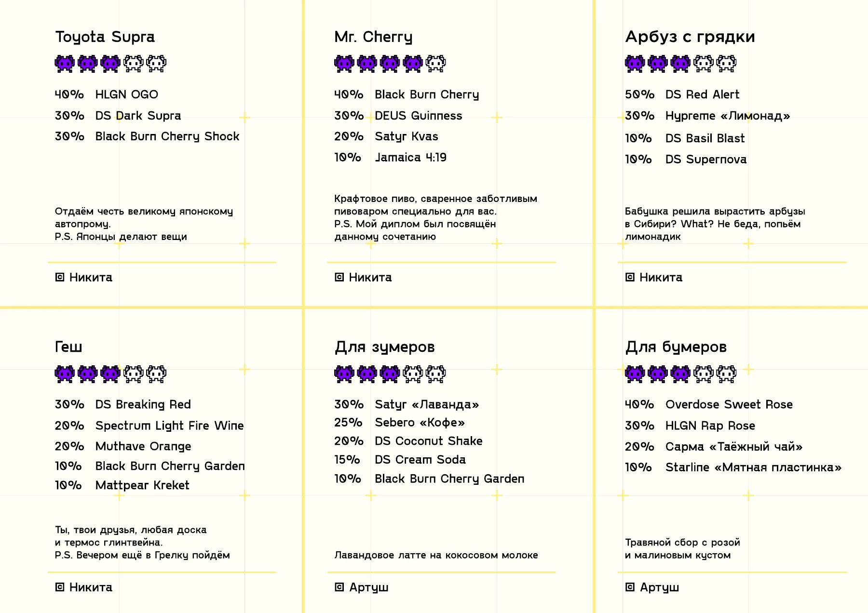Click the fifth empty invader under Для зумеров
This screenshot has height=613, width=868.
point(436,373)
